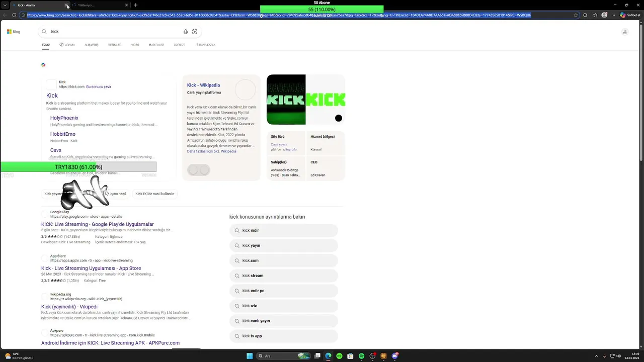This screenshot has width=644, height=362.
Task: Open KICK: Live Streaming Google Play result
Action: coord(98,224)
